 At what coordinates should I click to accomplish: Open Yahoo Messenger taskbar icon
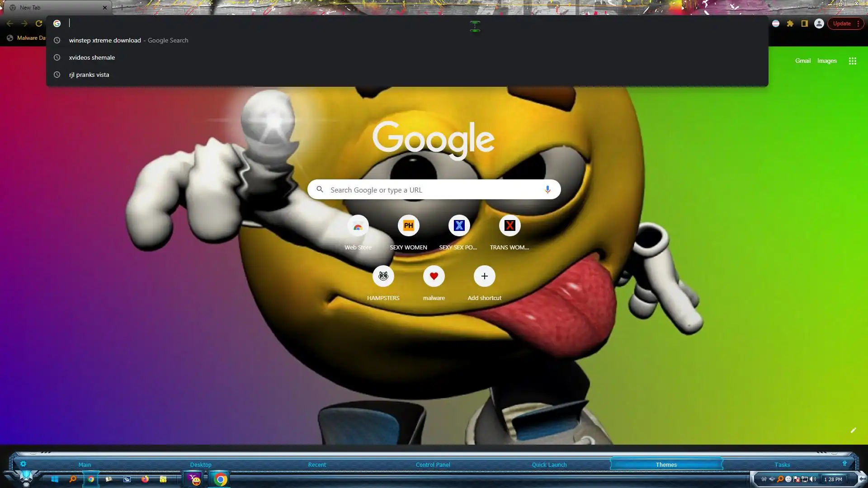194,479
